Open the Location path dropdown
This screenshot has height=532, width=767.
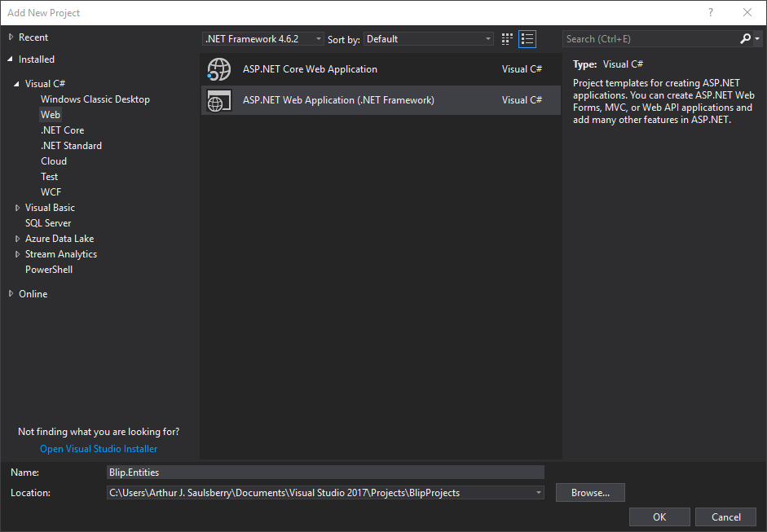pyautogui.click(x=539, y=492)
